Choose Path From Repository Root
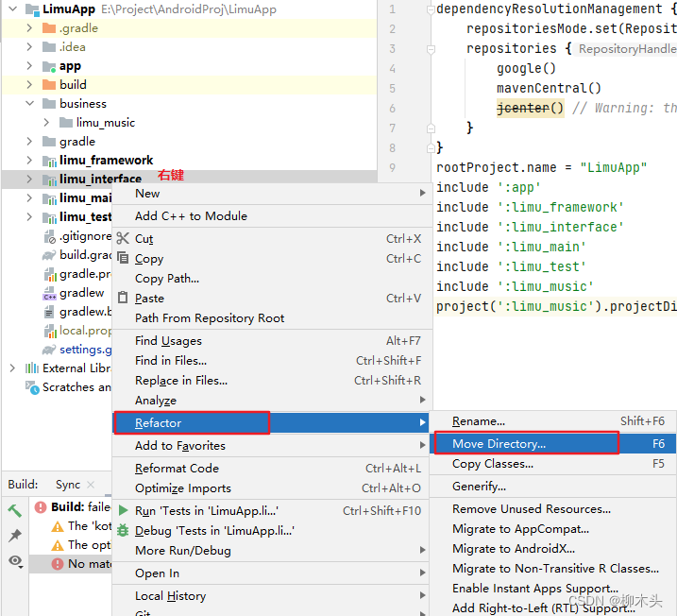This screenshot has width=677, height=616. click(x=273, y=318)
